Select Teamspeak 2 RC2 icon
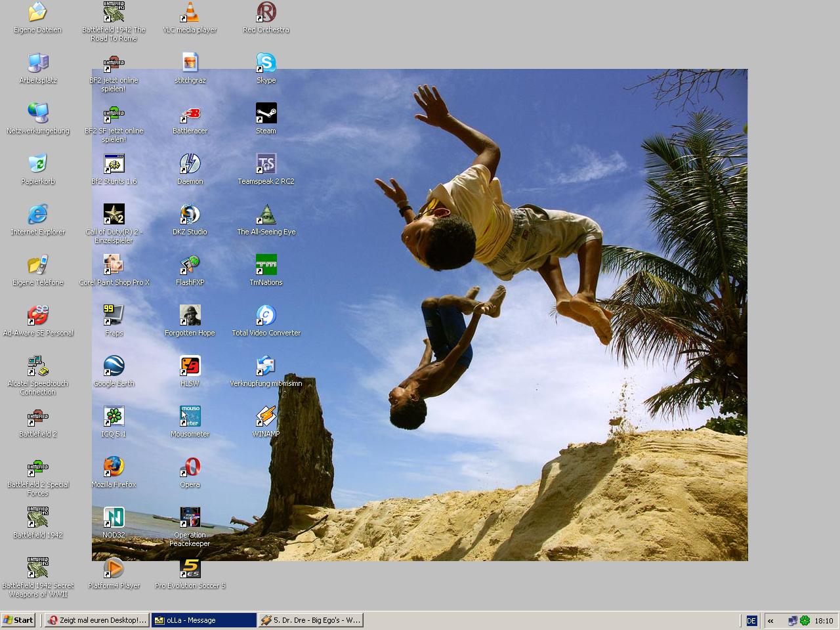The width and height of the screenshot is (840, 630). (x=266, y=163)
